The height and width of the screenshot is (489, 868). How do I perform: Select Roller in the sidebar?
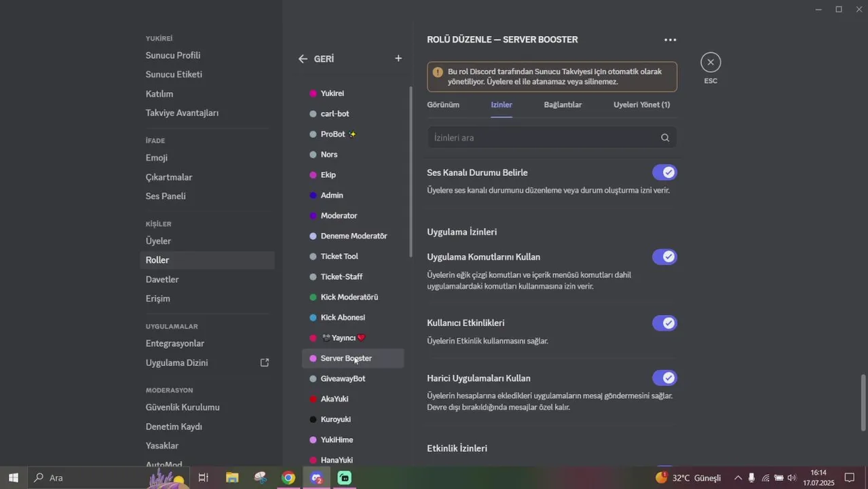(x=208, y=260)
